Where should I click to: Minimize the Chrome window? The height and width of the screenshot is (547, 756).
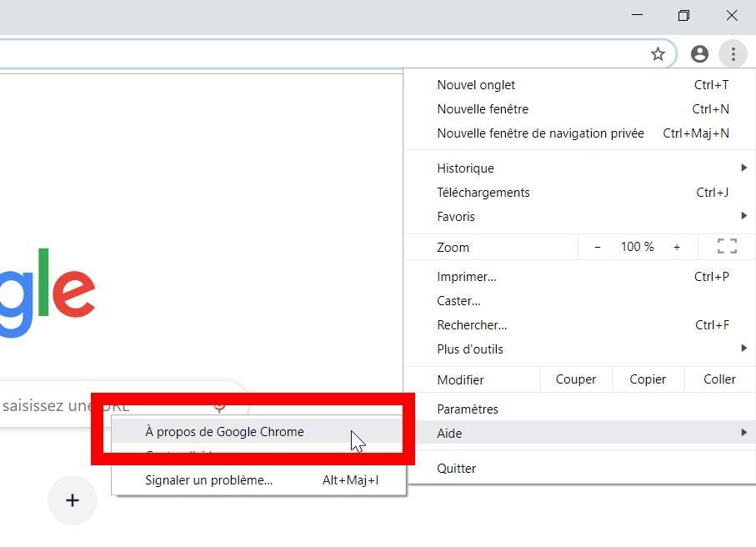tap(637, 16)
